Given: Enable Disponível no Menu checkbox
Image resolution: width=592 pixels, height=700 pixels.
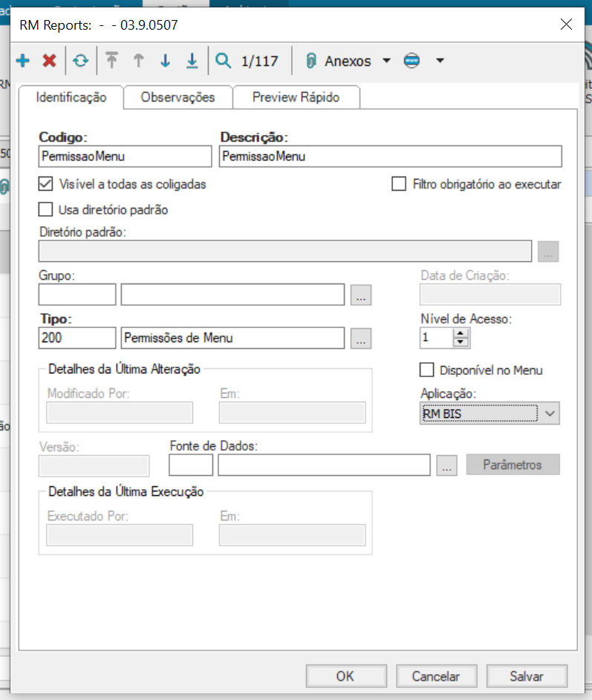Looking at the screenshot, I should pyautogui.click(x=426, y=370).
